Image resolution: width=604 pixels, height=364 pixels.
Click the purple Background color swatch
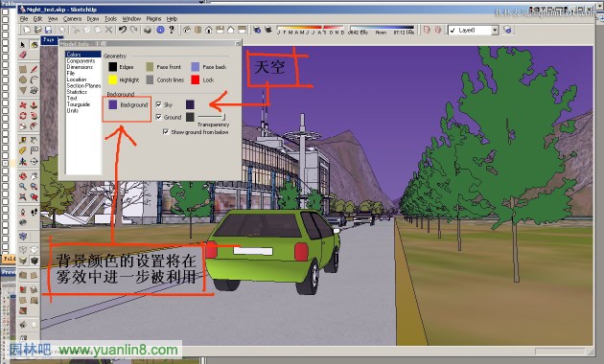(x=112, y=104)
